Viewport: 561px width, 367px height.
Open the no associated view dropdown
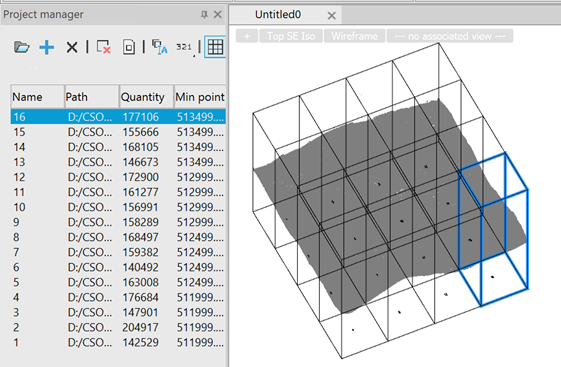pos(450,36)
